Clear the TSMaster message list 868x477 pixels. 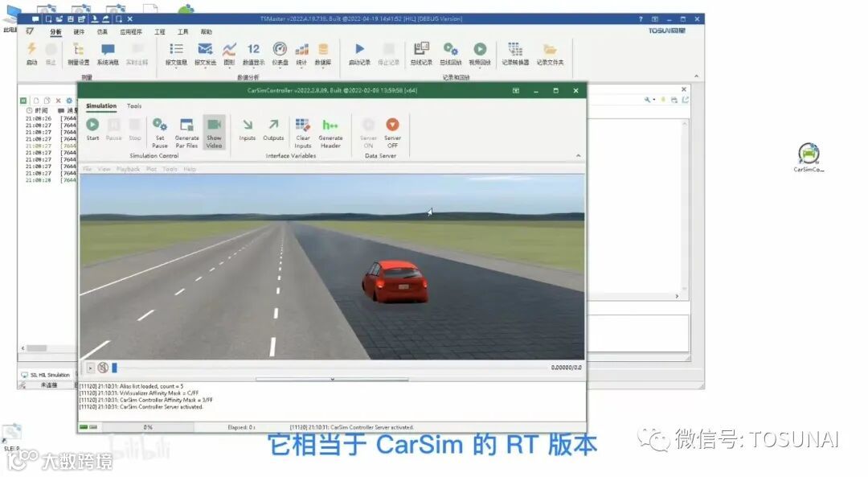58,101
